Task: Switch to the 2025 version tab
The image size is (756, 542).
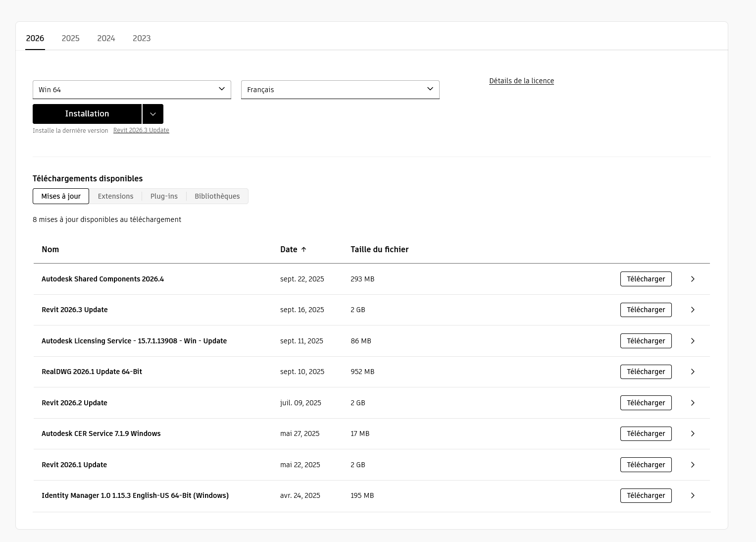Action: click(x=70, y=38)
